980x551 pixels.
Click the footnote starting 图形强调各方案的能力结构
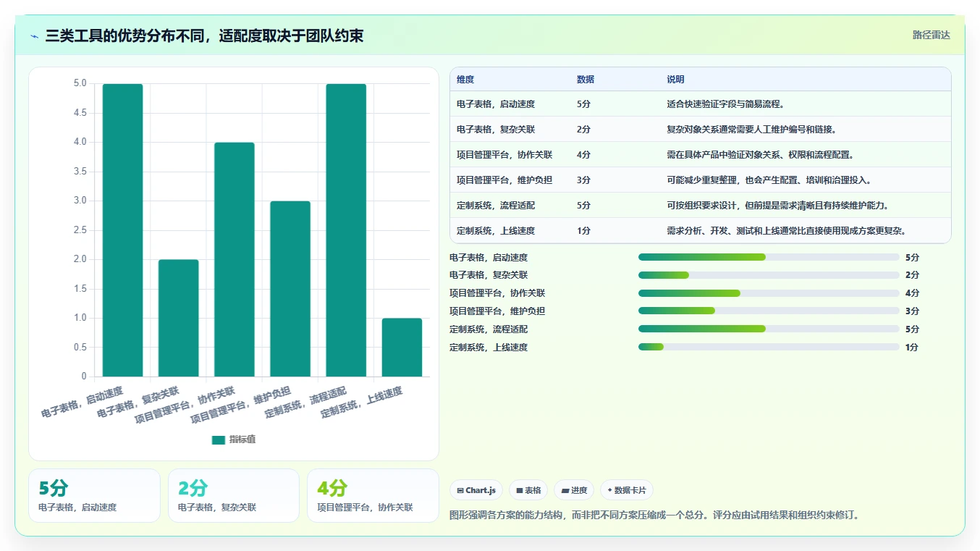pyautogui.click(x=654, y=516)
